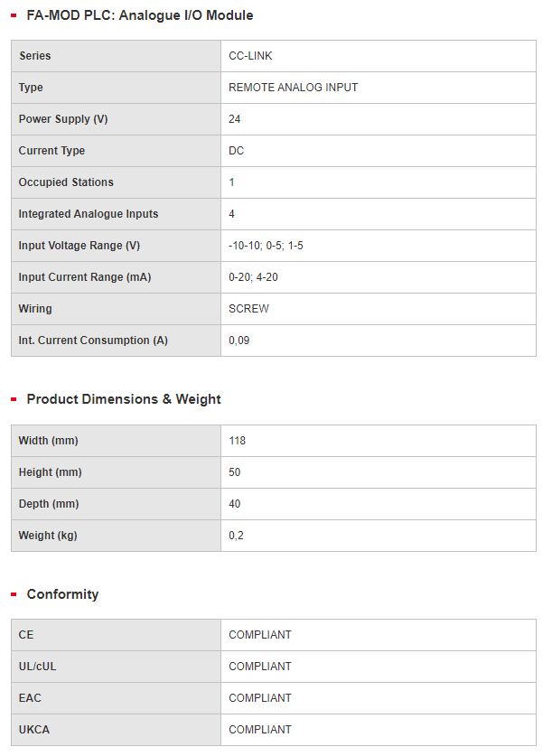The image size is (552, 756).
Task: Click the COMPLIANT value for CE
Action: point(260,635)
